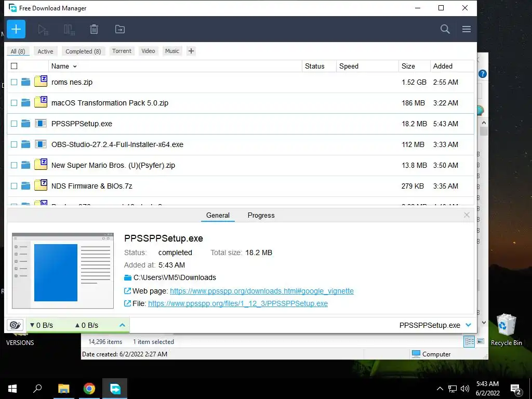Open folder icon for roms nes.zip
Screen dimensions: 532x399
click(x=26, y=82)
